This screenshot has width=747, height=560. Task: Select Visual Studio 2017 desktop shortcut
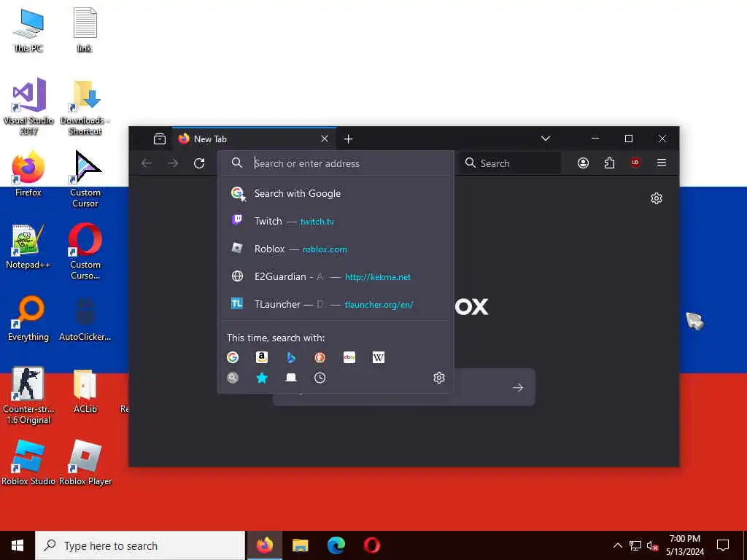point(28,106)
